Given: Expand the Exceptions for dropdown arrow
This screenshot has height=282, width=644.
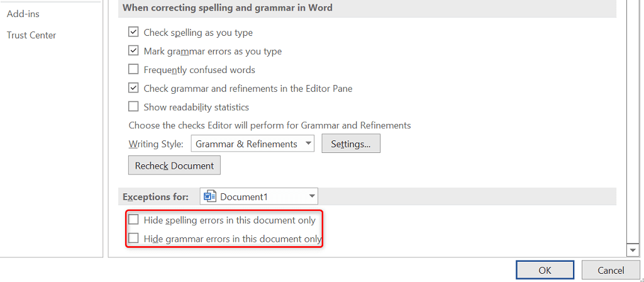Looking at the screenshot, I should [x=313, y=196].
